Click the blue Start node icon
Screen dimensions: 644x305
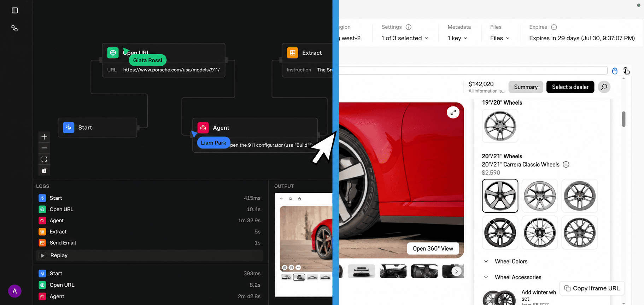[x=69, y=127]
